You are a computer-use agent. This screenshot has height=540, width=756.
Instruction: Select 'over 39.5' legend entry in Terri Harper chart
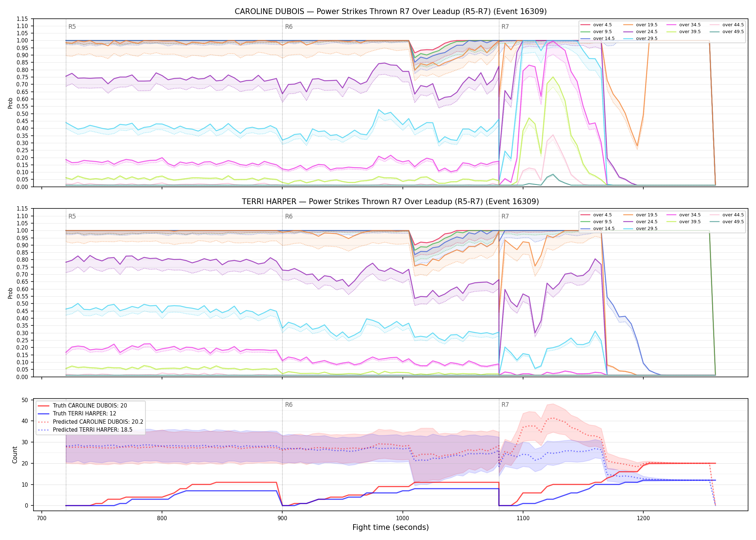tap(684, 222)
